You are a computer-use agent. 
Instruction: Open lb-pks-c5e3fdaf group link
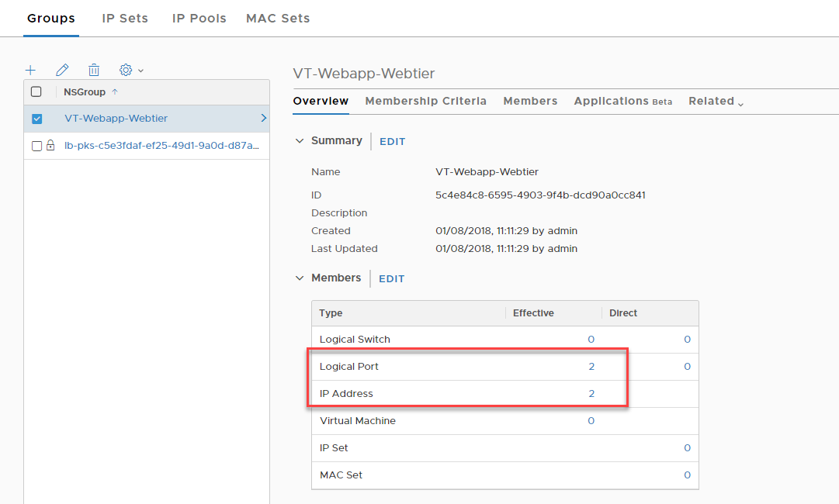pos(161,145)
